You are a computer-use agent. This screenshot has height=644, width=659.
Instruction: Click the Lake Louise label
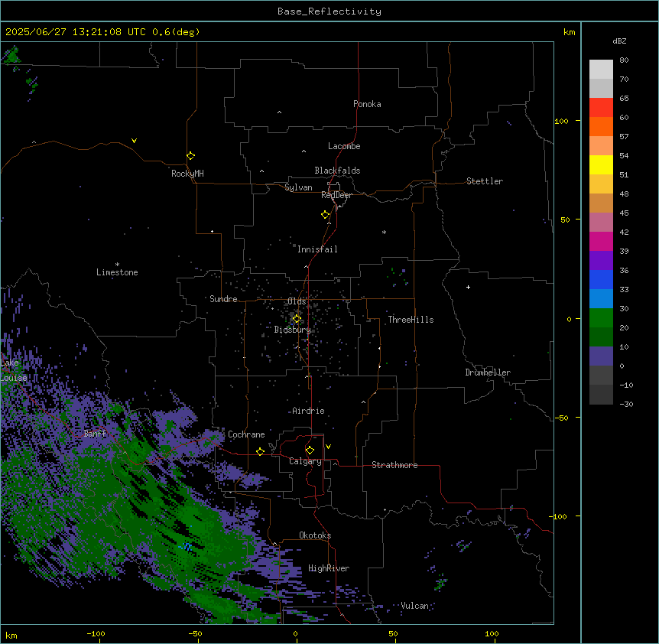[12, 370]
